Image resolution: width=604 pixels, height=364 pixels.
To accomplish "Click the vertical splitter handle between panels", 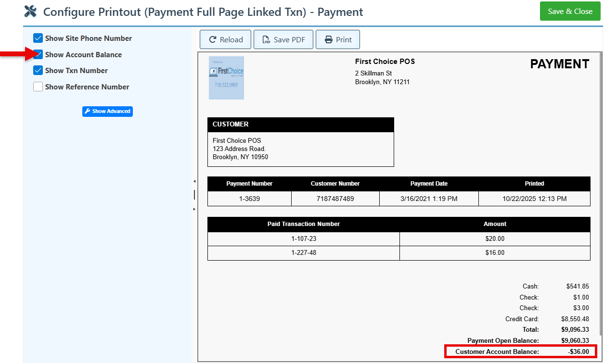I will click(194, 195).
